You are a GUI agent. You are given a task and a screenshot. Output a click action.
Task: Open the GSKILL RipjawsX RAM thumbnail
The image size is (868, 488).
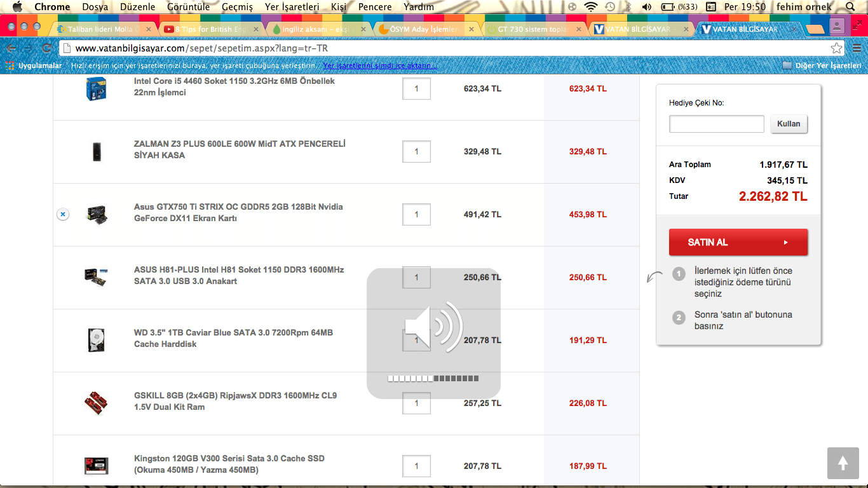tap(96, 403)
